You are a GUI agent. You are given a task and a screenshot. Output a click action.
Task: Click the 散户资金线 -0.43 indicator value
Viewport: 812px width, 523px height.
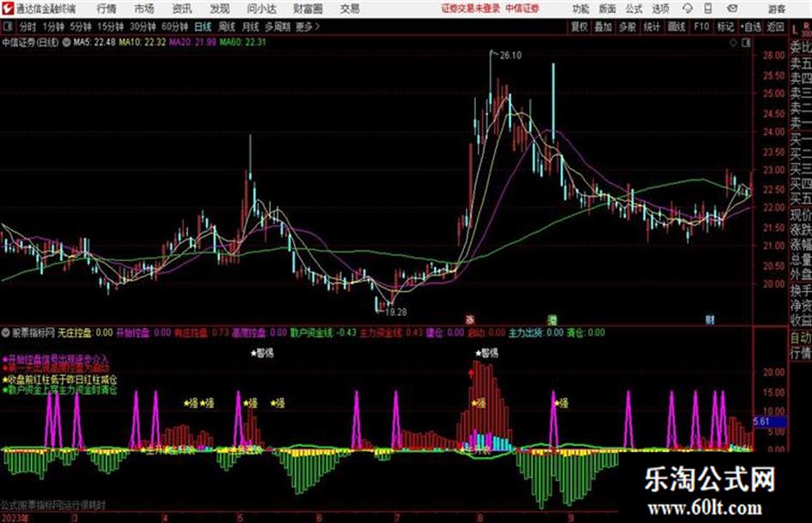(x=323, y=332)
